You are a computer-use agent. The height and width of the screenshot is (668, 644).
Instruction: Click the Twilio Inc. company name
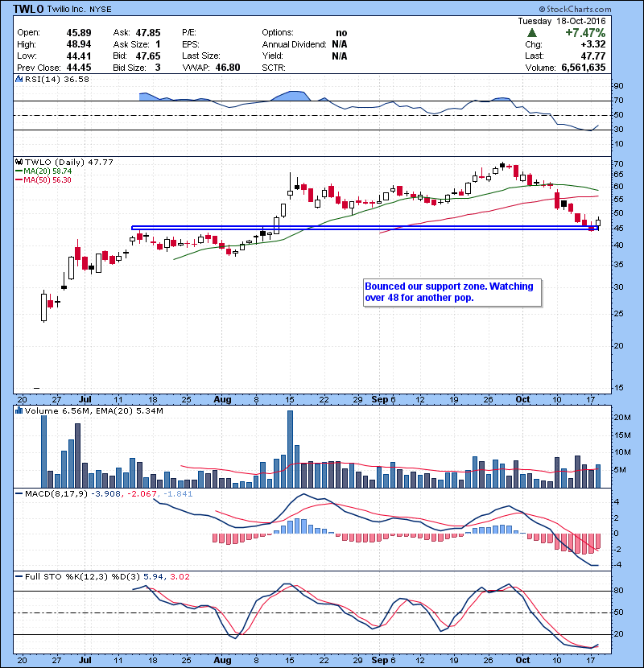click(x=67, y=10)
